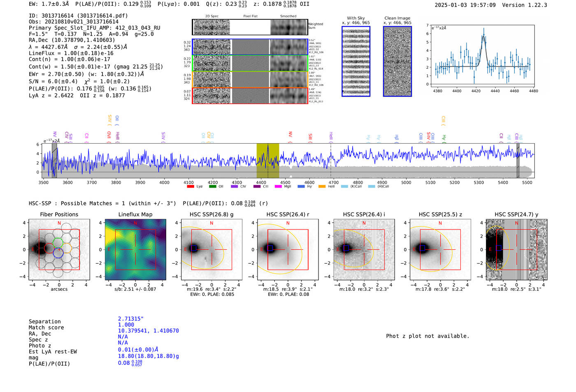Select the green-framed fiber spectrum row

[x=250, y=63]
